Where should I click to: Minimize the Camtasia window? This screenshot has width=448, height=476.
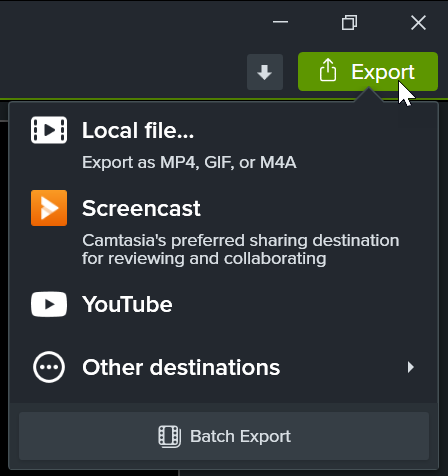click(280, 22)
